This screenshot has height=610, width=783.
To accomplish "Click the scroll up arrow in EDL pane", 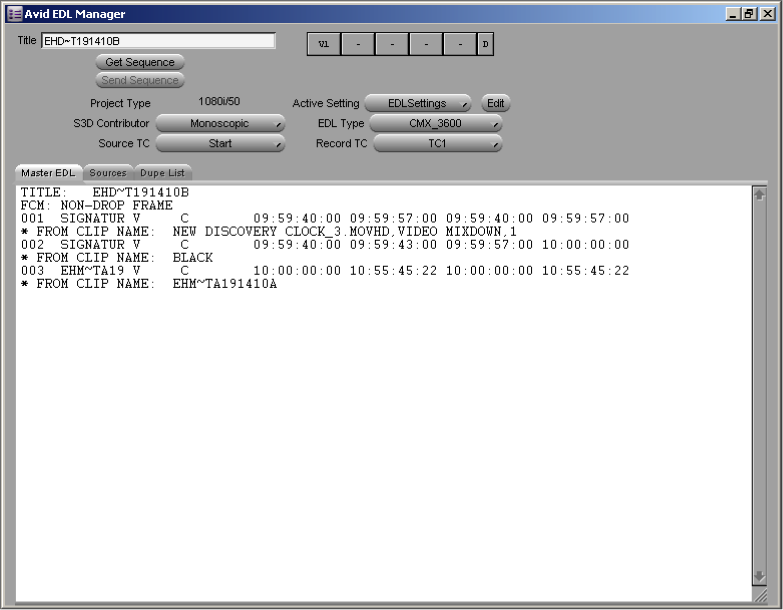I will 759,195.
